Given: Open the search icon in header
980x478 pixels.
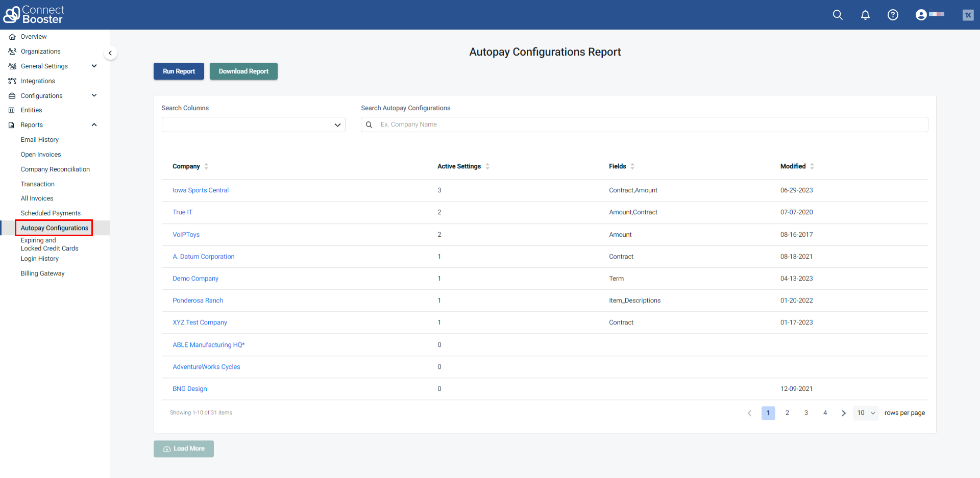Looking at the screenshot, I should tap(838, 15).
